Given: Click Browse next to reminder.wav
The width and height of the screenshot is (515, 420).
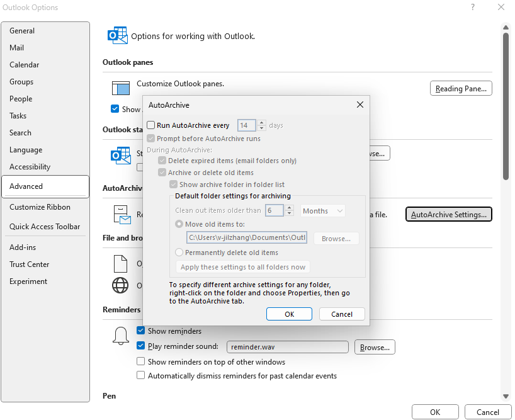Looking at the screenshot, I should click(375, 347).
